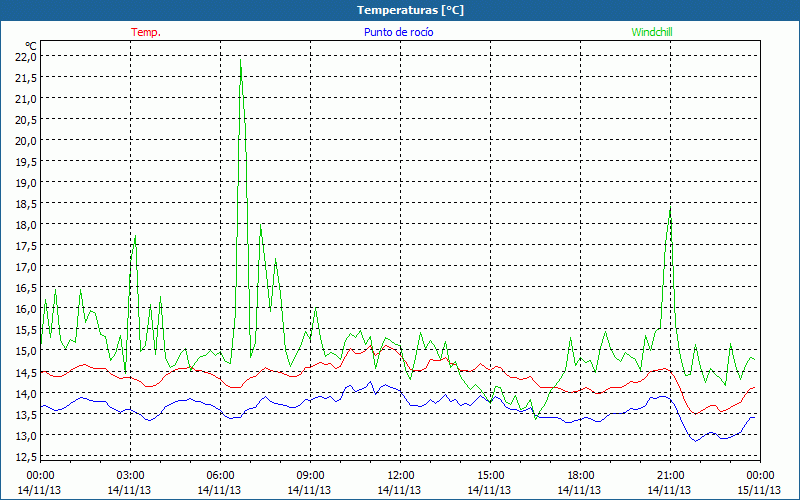
Task: Click the 19,0 y-axis value
Action: pos(26,183)
